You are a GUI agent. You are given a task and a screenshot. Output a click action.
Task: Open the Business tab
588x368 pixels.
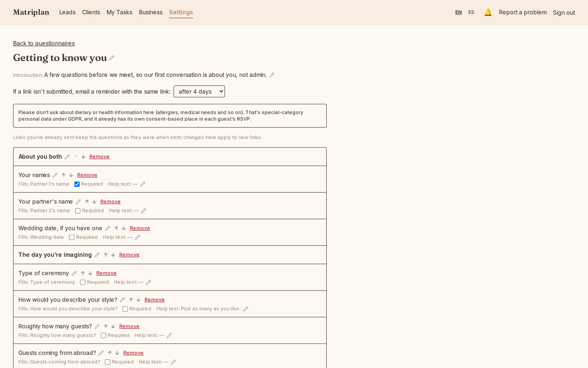point(151,12)
